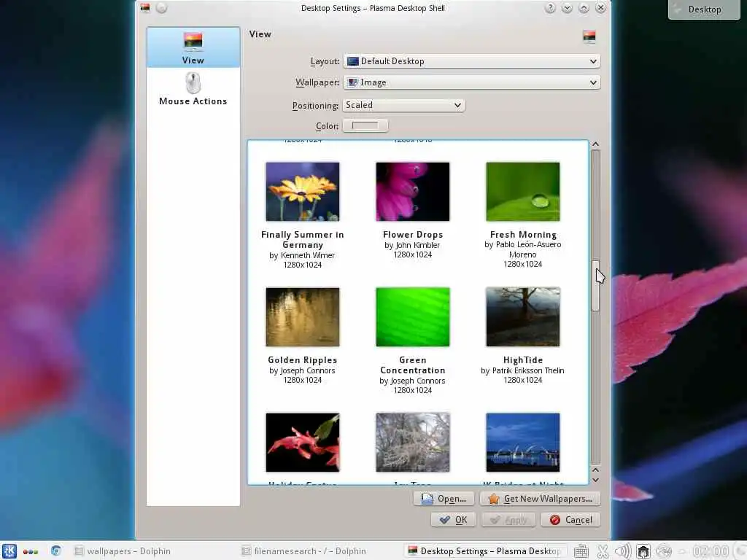Click the web browser icon in panel

55,551
